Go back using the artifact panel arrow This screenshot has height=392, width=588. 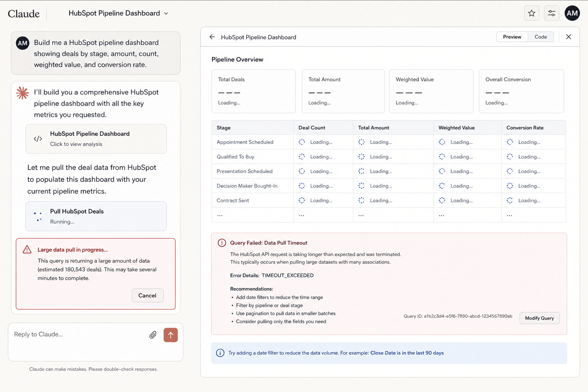click(212, 37)
